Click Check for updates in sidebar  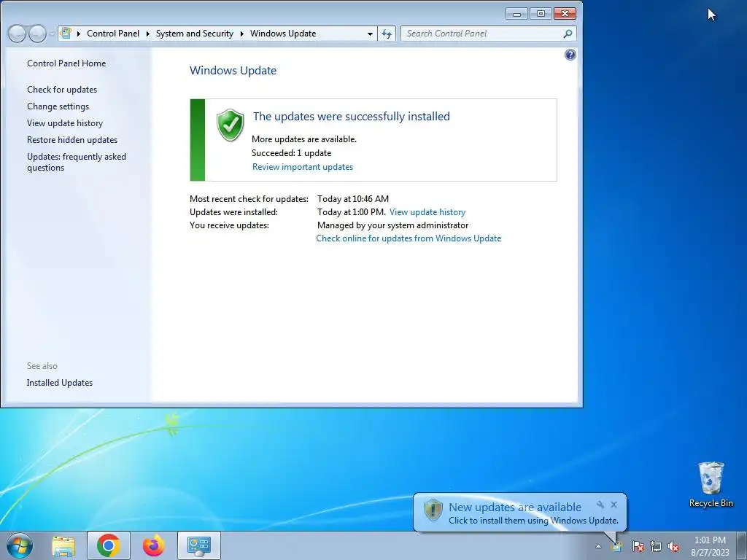(x=62, y=90)
